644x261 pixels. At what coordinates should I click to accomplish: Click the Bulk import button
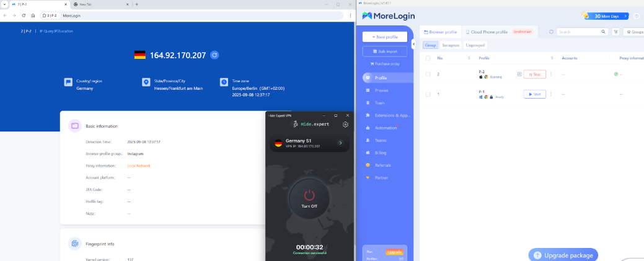click(x=385, y=51)
